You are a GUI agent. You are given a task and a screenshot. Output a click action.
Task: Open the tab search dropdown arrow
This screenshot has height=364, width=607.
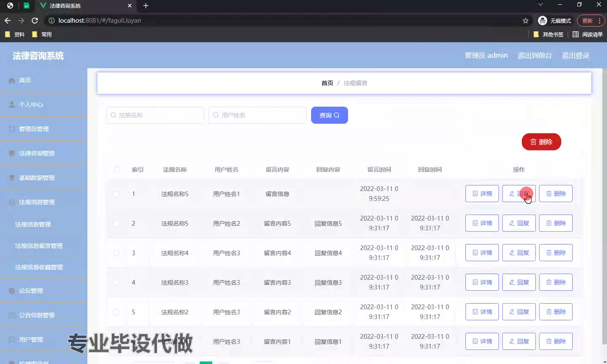[x=540, y=4]
